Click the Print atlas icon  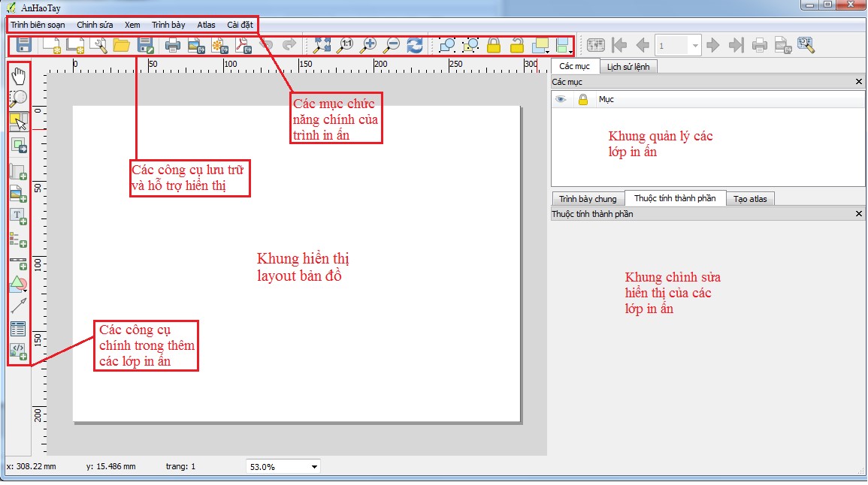(x=760, y=45)
